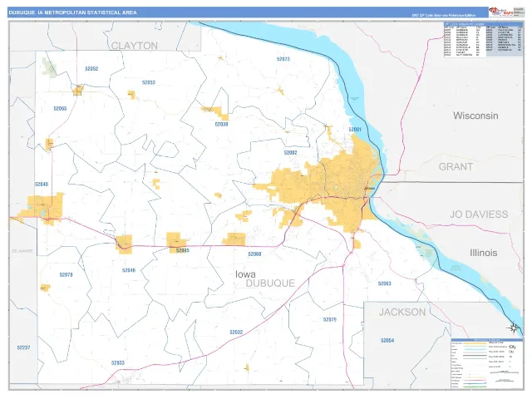Screen dimensions: 532x399
Task: Click the edition subtitle in header bar
Action: click(443, 15)
